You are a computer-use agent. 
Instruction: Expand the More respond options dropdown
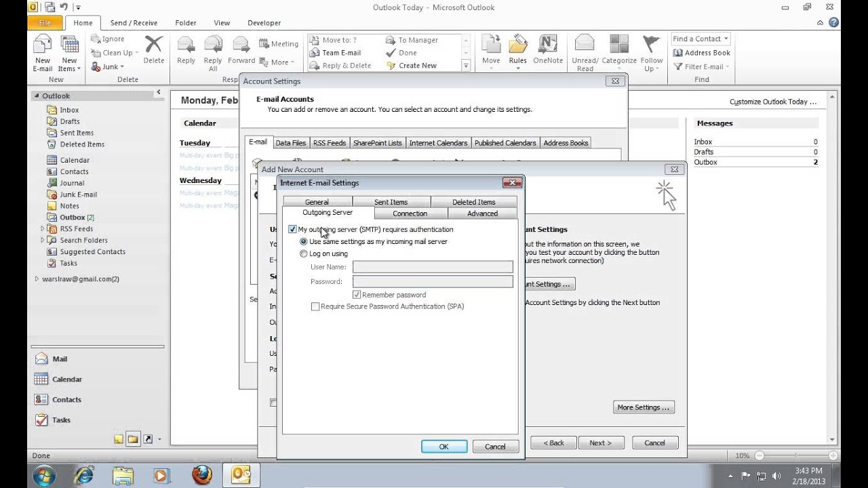pyautogui.click(x=277, y=62)
